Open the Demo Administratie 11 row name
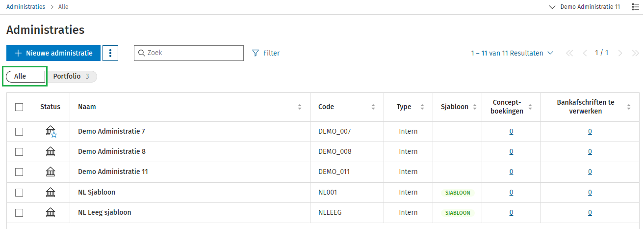 (x=113, y=172)
